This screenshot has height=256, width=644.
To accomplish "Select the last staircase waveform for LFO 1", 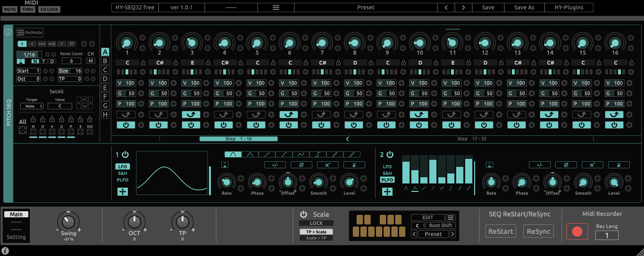I will pyautogui.click(x=352, y=154).
